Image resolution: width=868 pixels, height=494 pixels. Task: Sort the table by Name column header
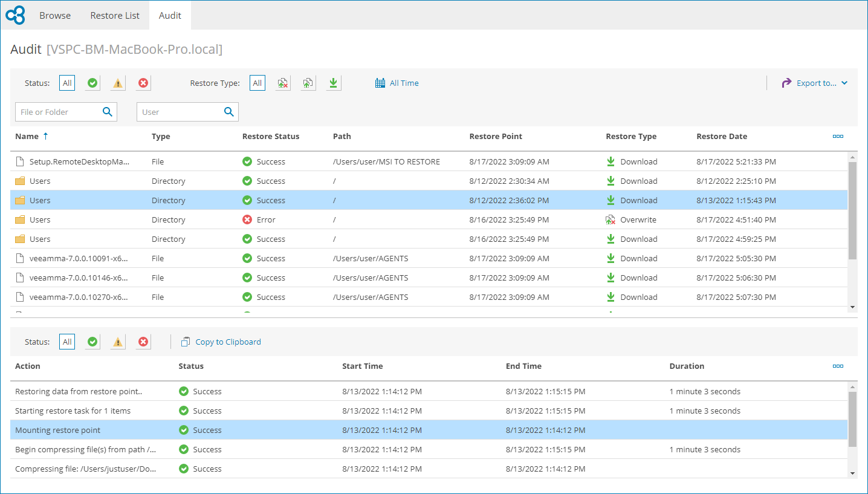pyautogui.click(x=27, y=136)
